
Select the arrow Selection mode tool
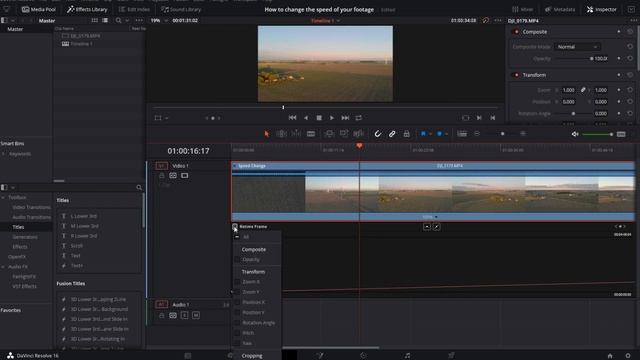point(267,134)
